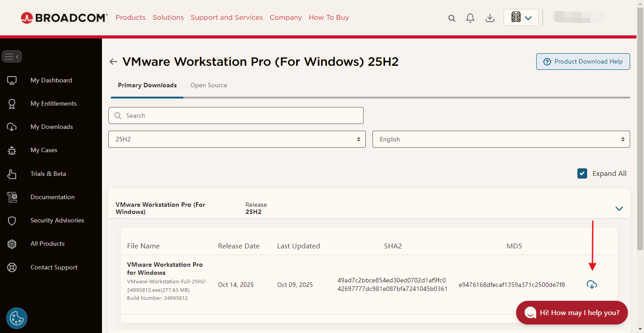This screenshot has width=644, height=333.
Task: Open the notifications bell
Action: tap(470, 18)
